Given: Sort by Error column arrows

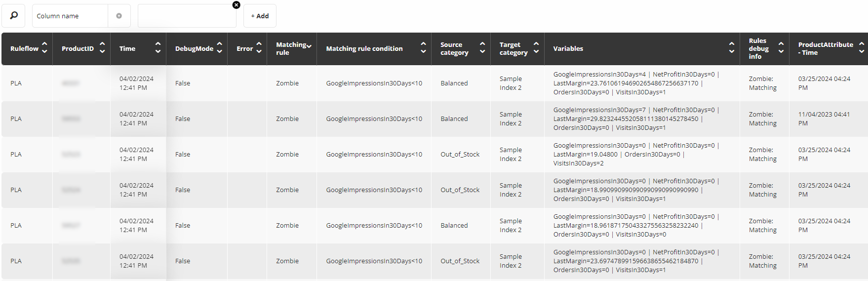Looking at the screenshot, I should tap(259, 48).
